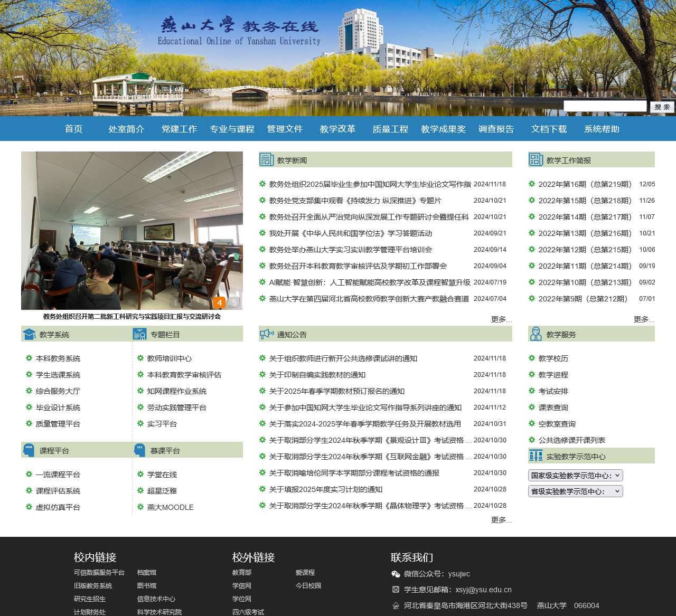
Task: Open the 文档下载 menu item
Action: 549,129
